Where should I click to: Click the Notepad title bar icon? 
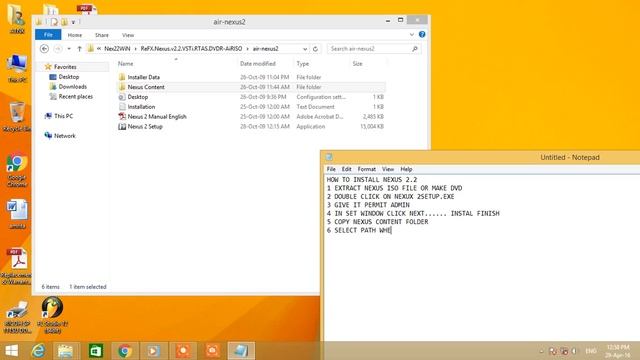(x=329, y=157)
